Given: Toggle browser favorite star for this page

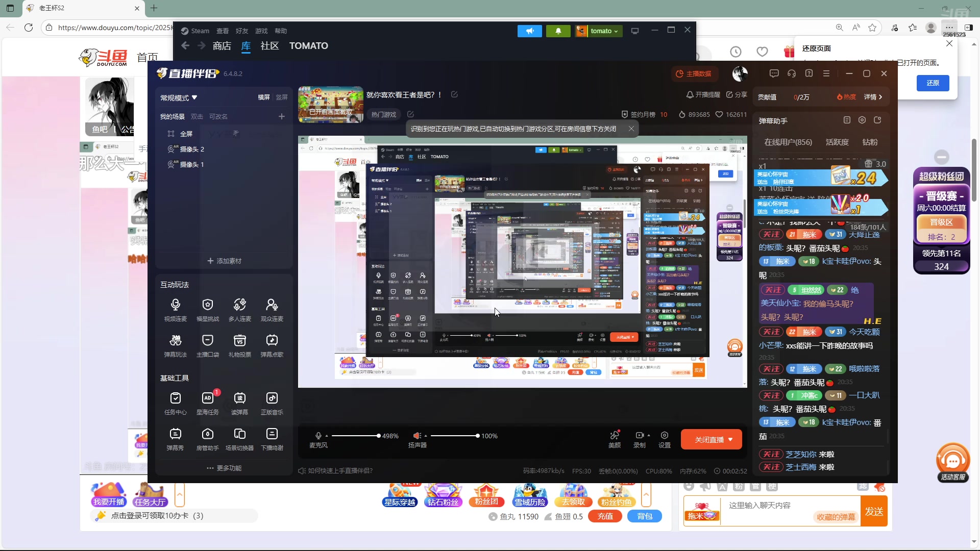Looking at the screenshot, I should pos(872,28).
